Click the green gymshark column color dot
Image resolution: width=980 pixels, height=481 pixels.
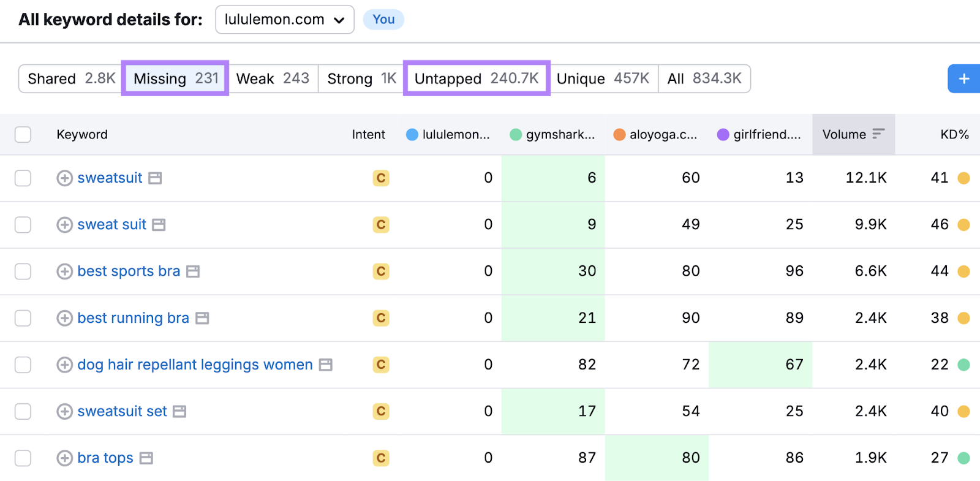point(516,134)
